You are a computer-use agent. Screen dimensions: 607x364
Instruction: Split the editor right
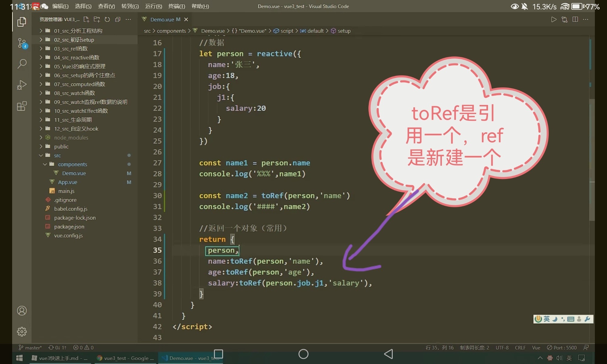tap(575, 19)
